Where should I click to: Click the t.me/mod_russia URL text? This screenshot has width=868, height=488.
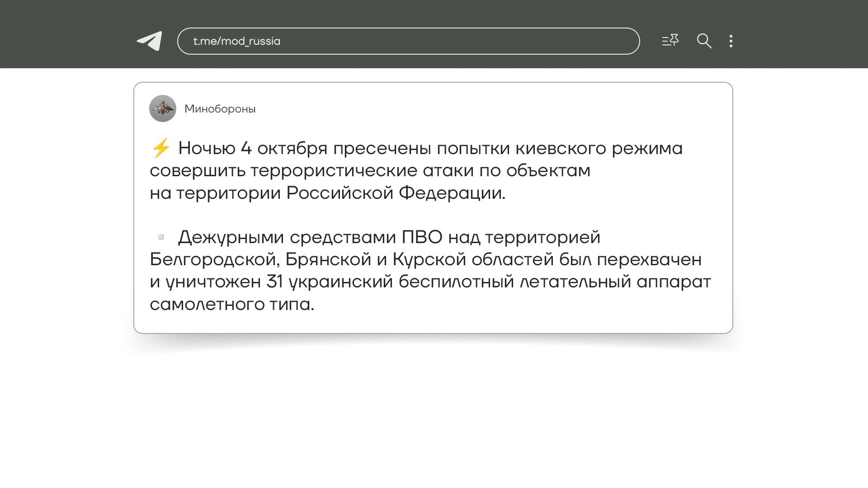[237, 41]
